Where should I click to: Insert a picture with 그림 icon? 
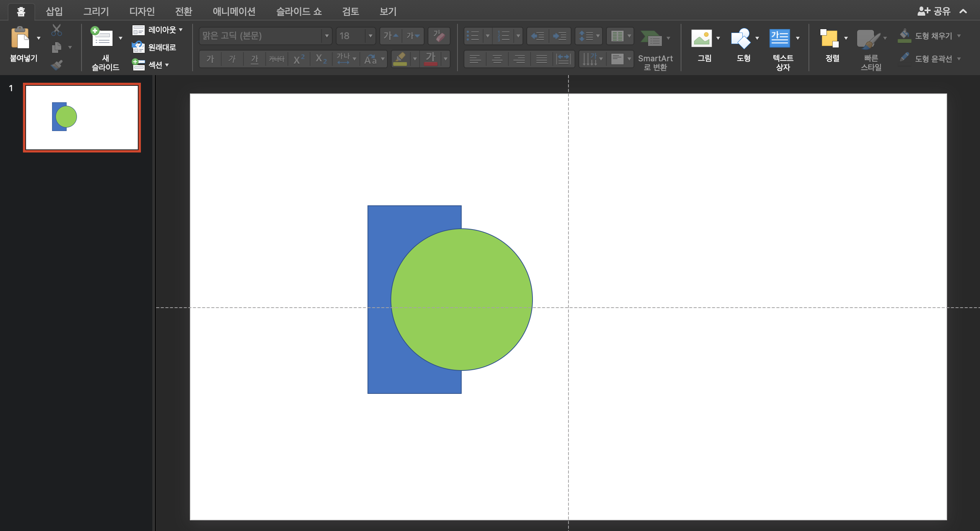[701, 39]
